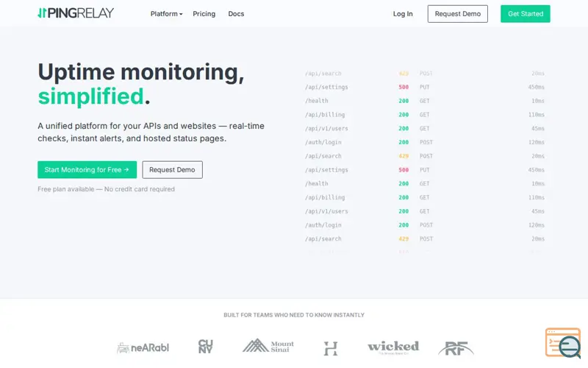The width and height of the screenshot is (588, 368).
Task: Click Request Demo below the hero text
Action: (172, 170)
